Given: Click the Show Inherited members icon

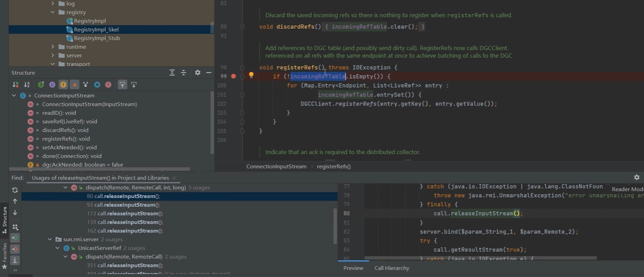Looking at the screenshot, I should tap(41, 85).
